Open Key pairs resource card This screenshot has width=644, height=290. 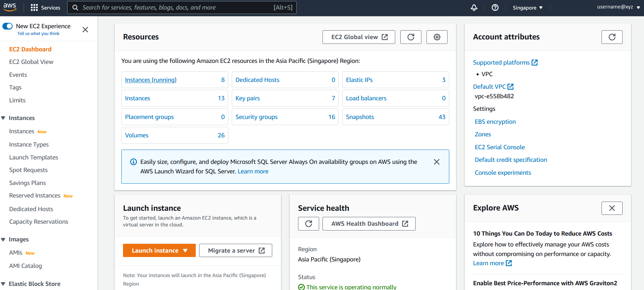285,98
